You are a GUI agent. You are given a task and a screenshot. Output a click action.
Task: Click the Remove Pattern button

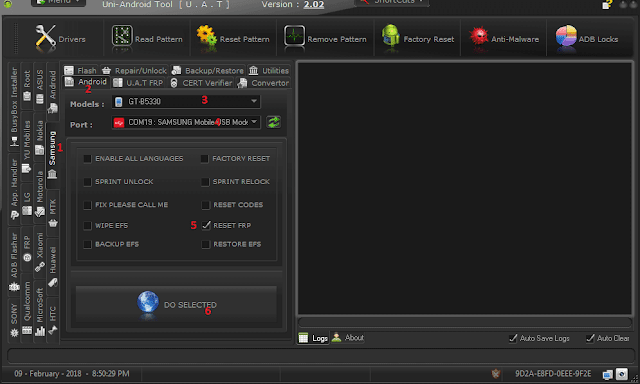325,39
